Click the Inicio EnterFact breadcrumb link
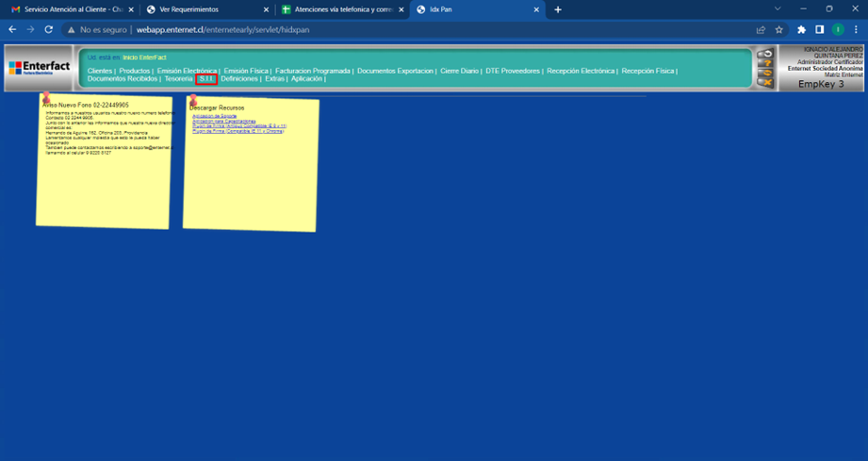 tap(144, 58)
